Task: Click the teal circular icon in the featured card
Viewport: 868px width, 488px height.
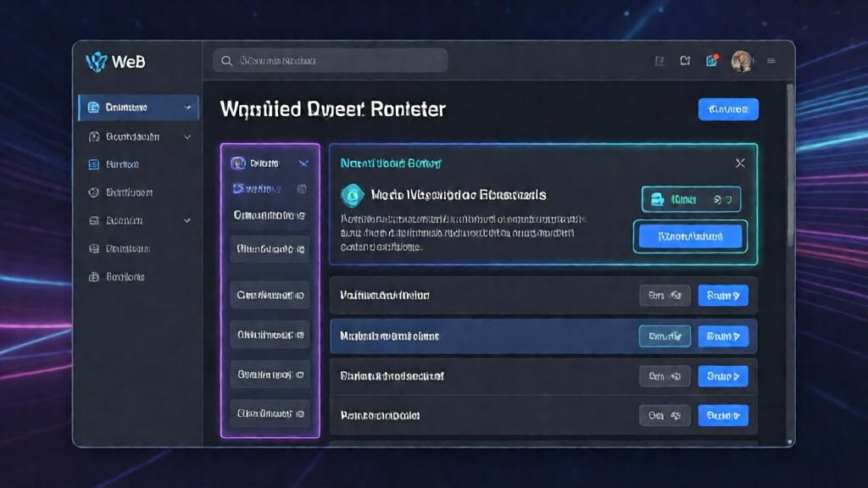Action: pyautogui.click(x=352, y=196)
